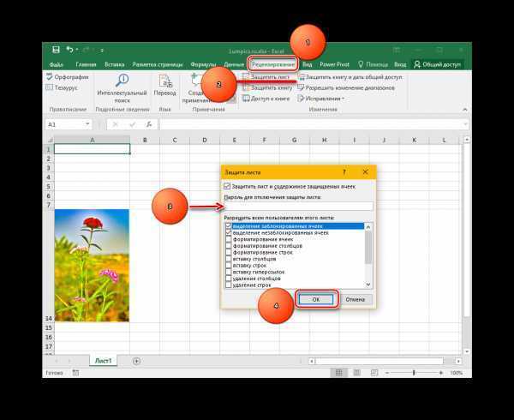The image size is (514, 420).
Task: Expand the Name Box dropdown arrow
Action: tap(87, 124)
